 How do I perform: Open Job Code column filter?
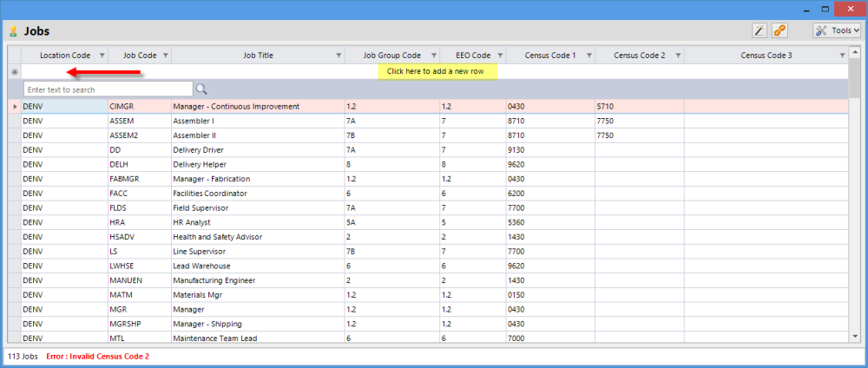165,56
